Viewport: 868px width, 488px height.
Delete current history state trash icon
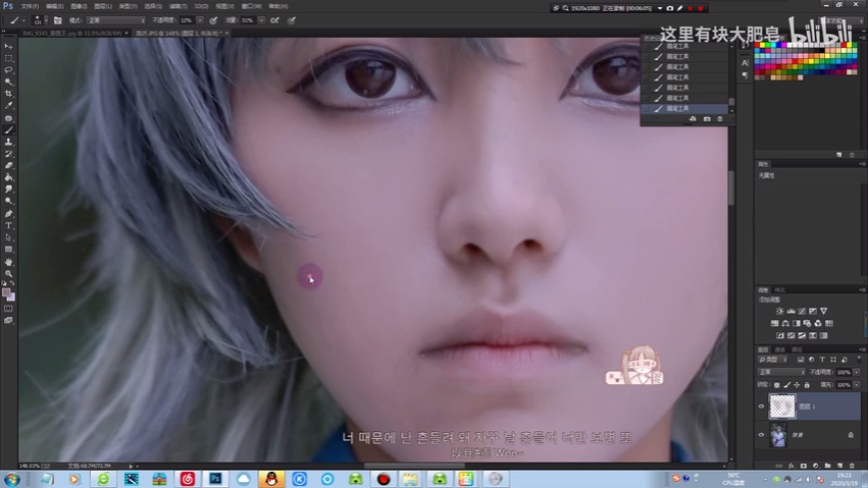720,119
